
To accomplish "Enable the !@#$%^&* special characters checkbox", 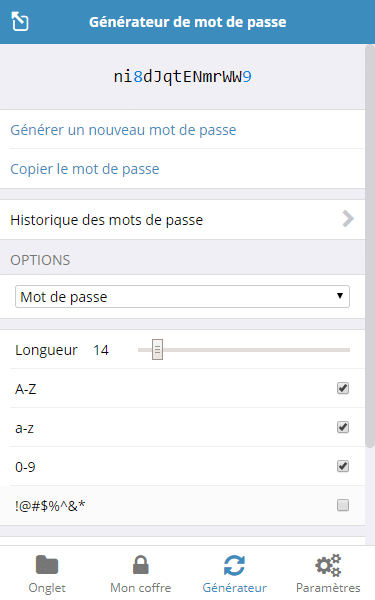I will (343, 505).
